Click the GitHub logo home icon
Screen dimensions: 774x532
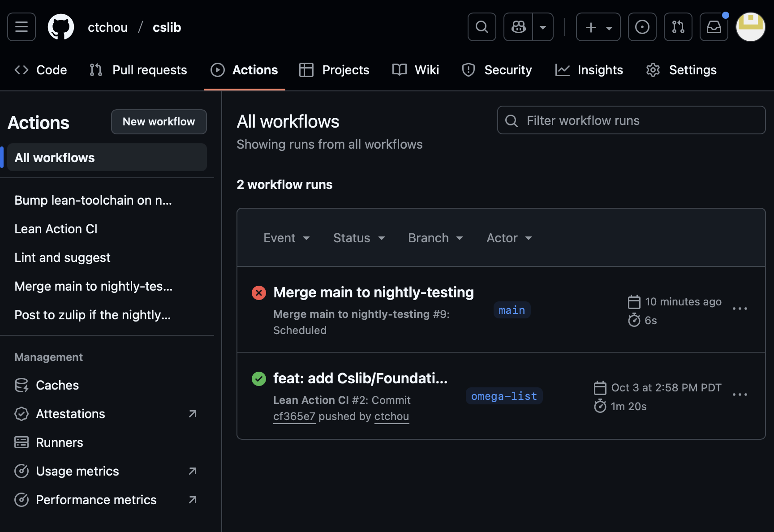[x=61, y=27]
